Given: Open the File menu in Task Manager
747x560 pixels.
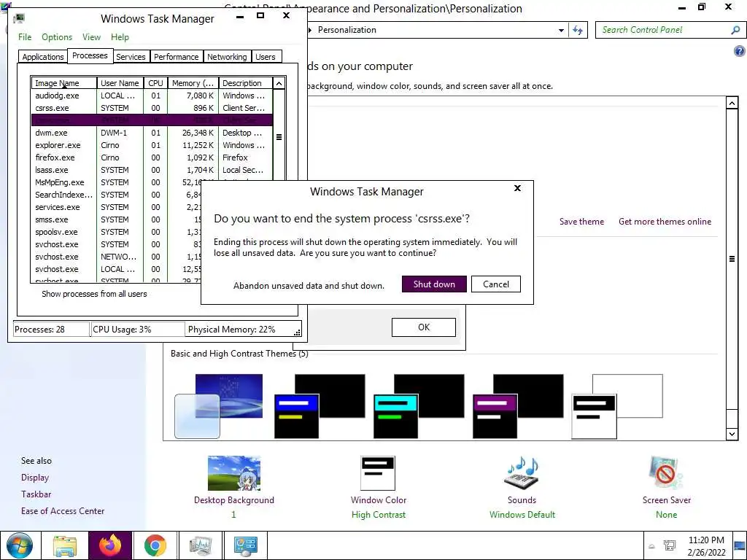Looking at the screenshot, I should [25, 37].
